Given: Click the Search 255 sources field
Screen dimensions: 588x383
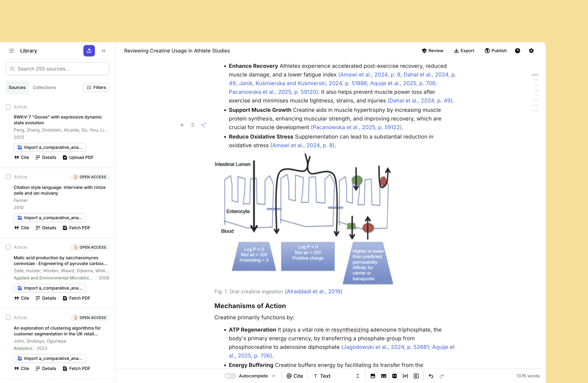Looking at the screenshot, I should [x=58, y=69].
